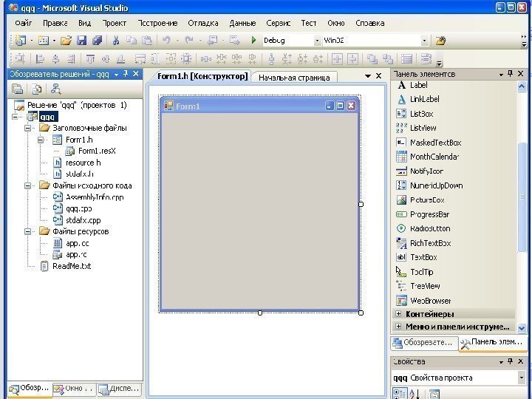Image resolution: width=532 pixels, height=399 pixels.
Task: Switch to the Обозревате... tab beside the toolbox tab
Action: click(x=424, y=343)
